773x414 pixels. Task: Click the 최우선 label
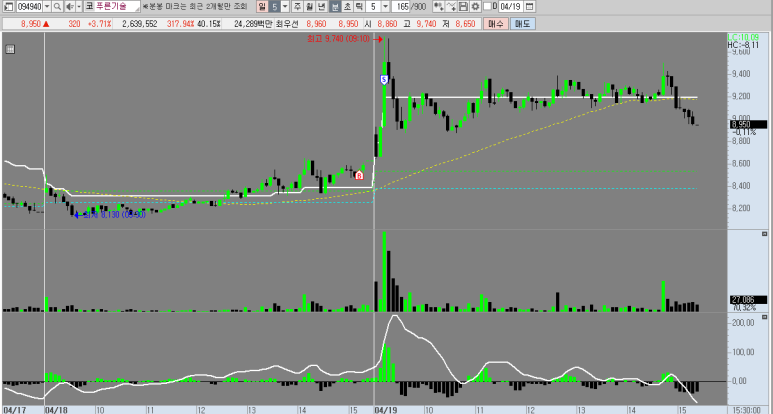tap(285, 24)
